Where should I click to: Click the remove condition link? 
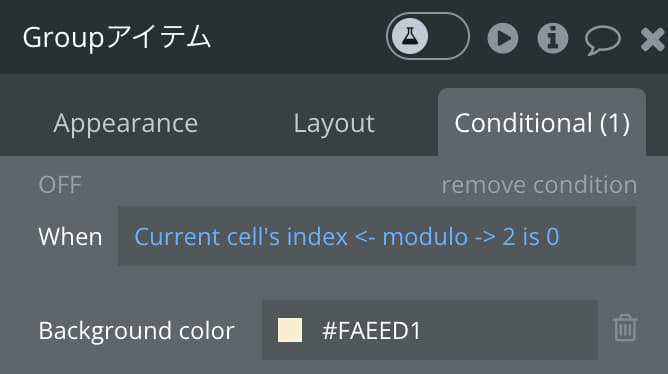pyautogui.click(x=539, y=185)
